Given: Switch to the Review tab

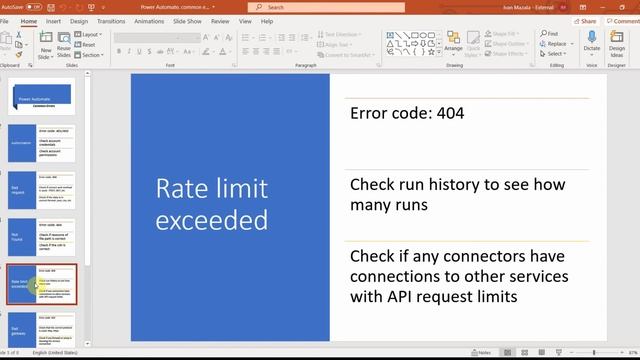Looking at the screenshot, I should [220, 21].
